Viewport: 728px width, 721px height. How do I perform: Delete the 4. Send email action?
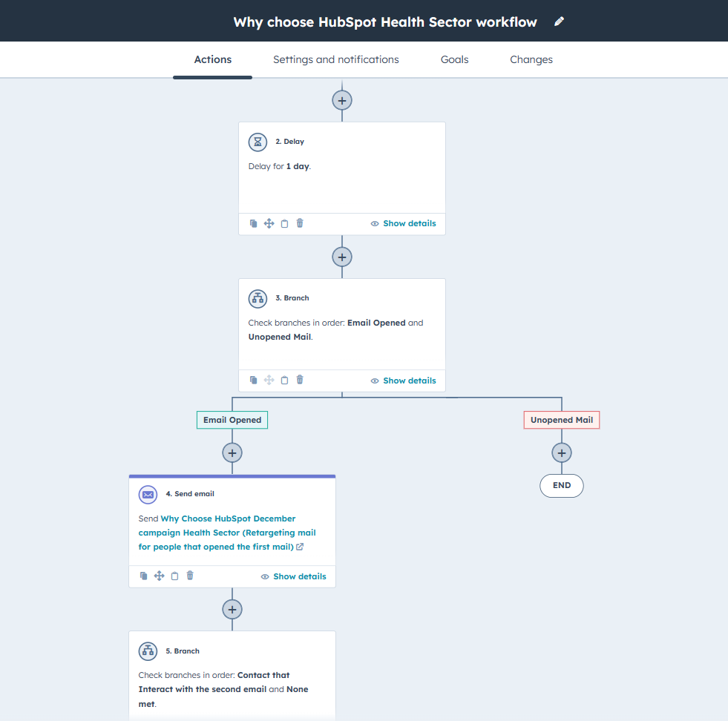point(190,576)
